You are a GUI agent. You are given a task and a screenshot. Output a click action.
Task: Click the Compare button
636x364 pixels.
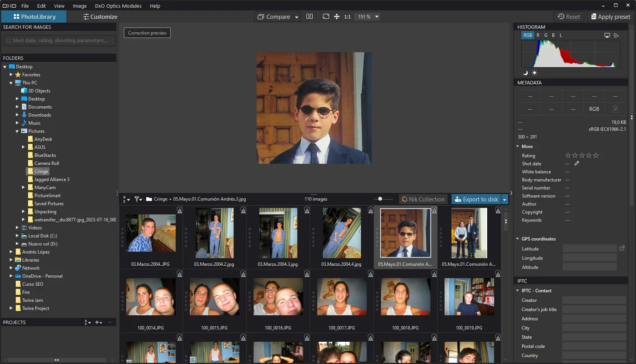274,17
